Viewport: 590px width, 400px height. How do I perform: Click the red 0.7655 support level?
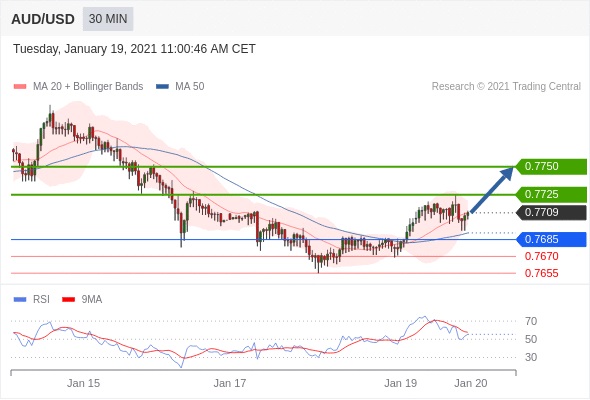(x=541, y=273)
